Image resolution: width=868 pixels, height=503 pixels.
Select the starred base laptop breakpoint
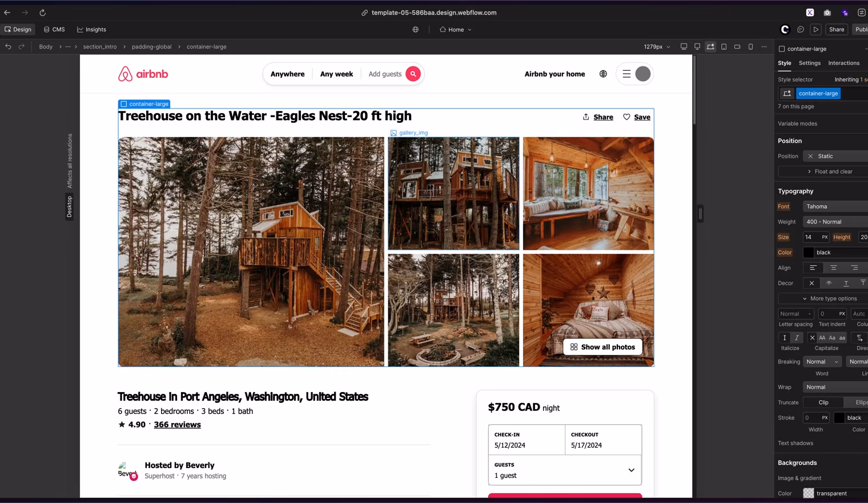[x=710, y=47]
